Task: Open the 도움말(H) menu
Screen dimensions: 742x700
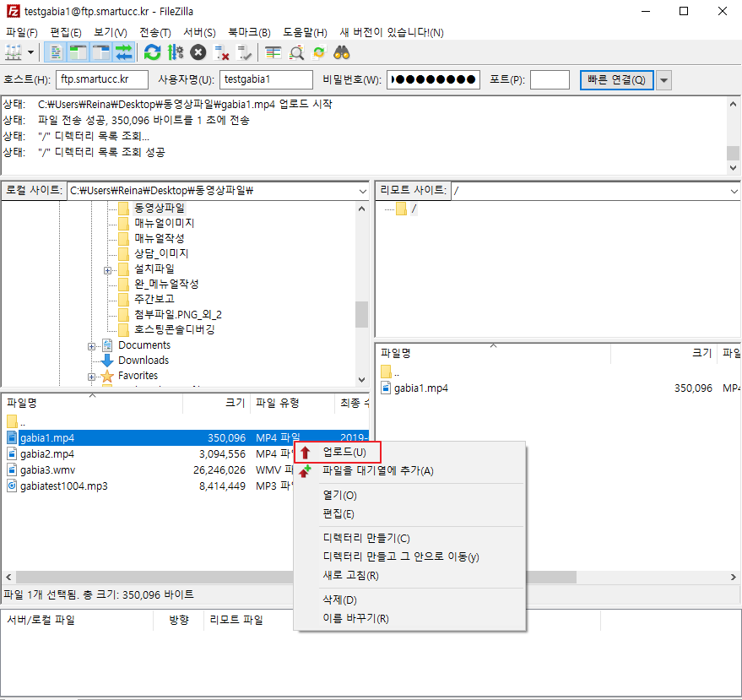Action: [306, 33]
